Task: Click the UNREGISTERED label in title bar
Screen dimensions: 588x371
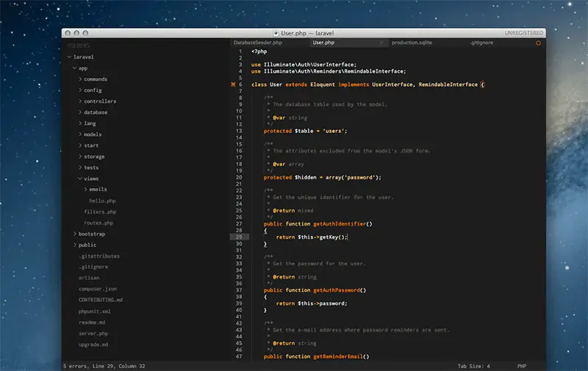Action: point(523,33)
